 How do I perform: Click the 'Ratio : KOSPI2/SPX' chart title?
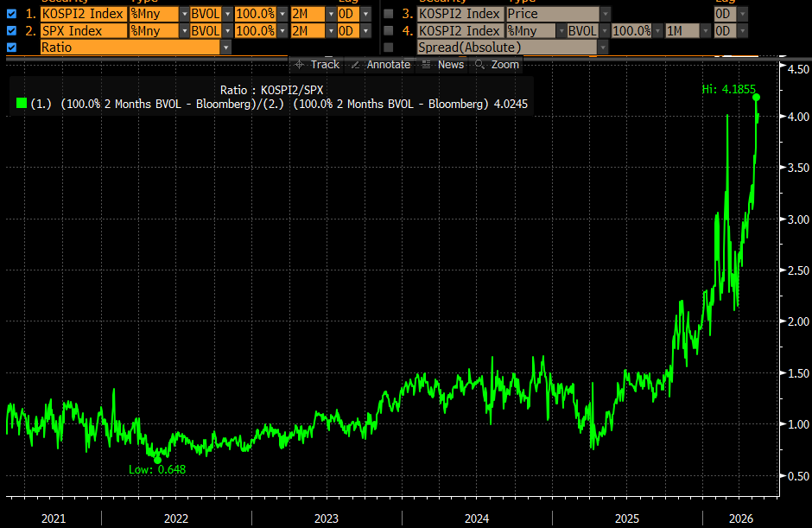(271, 90)
